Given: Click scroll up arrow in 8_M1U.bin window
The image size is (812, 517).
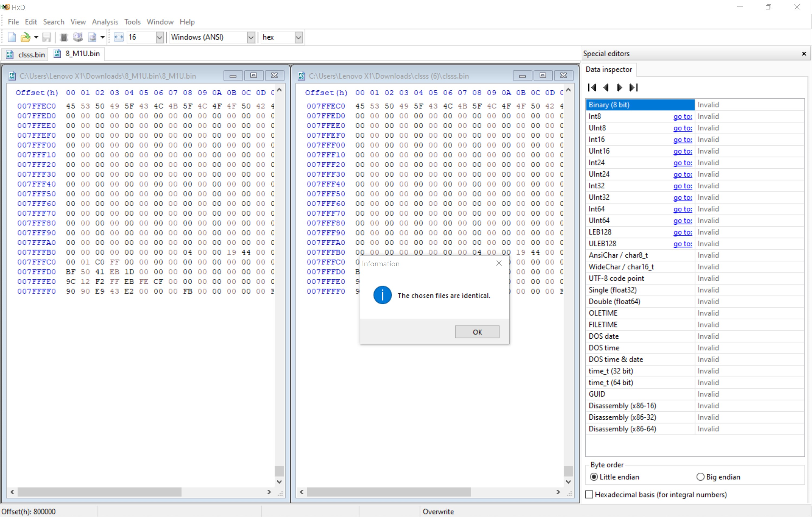Looking at the screenshot, I should pos(279,90).
